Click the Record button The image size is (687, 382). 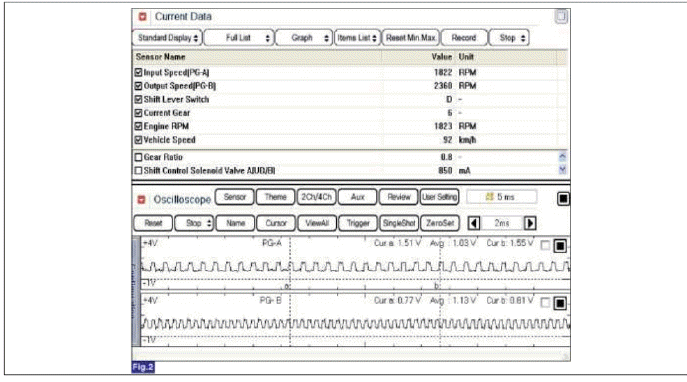tap(464, 38)
